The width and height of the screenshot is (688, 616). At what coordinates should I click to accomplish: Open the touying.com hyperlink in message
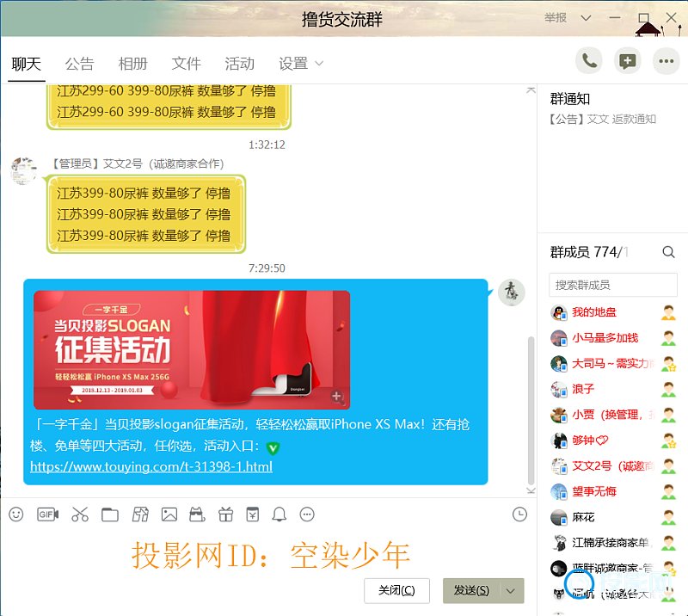[151, 466]
